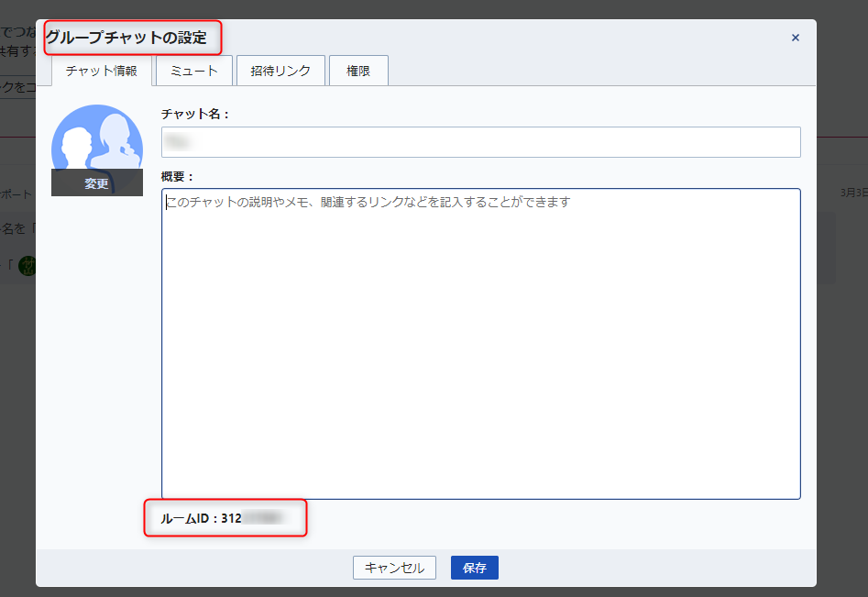
Task: Switch to the チャット情報 tab
Action: point(101,71)
